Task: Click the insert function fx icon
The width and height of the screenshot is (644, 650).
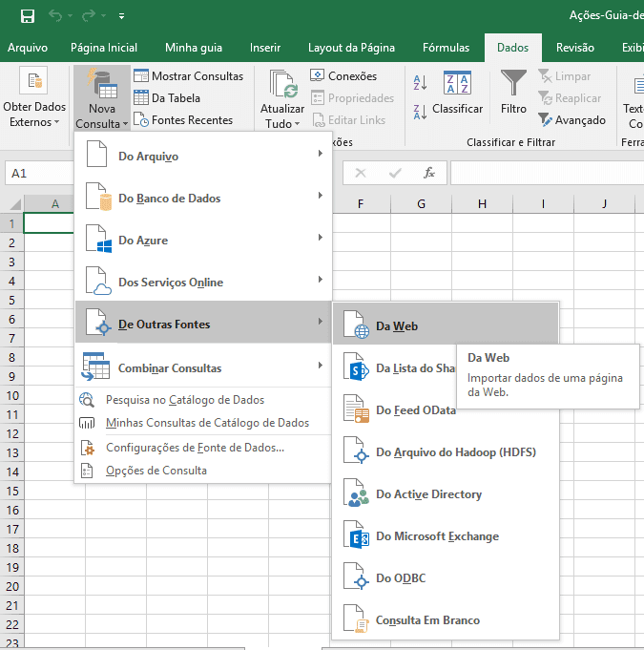Action: (429, 173)
